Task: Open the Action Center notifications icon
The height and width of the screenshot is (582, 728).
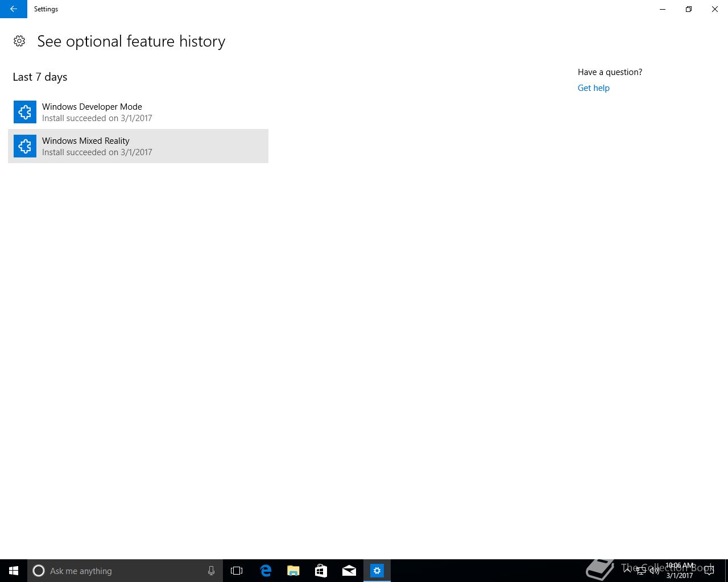Action: click(709, 571)
